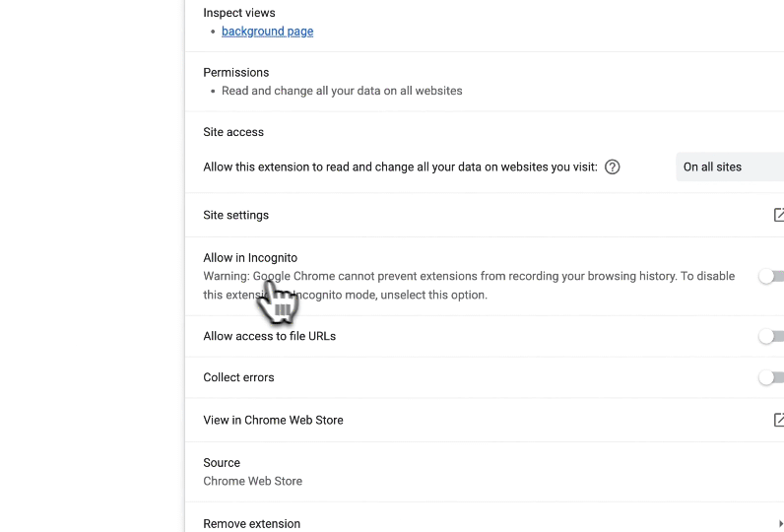Screen dimensions: 784x532
Task: Click the "Read and change all your data" permission item
Action: (341, 91)
